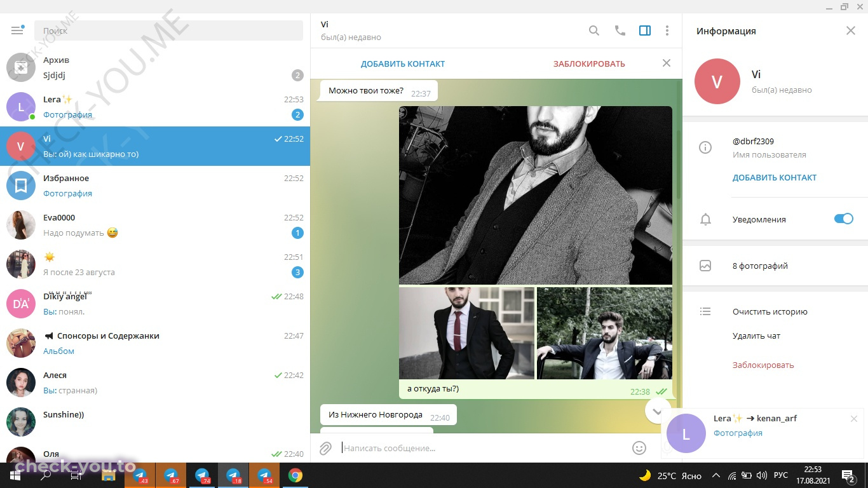Click the Vi name in chat header
This screenshot has width=868, height=488.
[325, 24]
